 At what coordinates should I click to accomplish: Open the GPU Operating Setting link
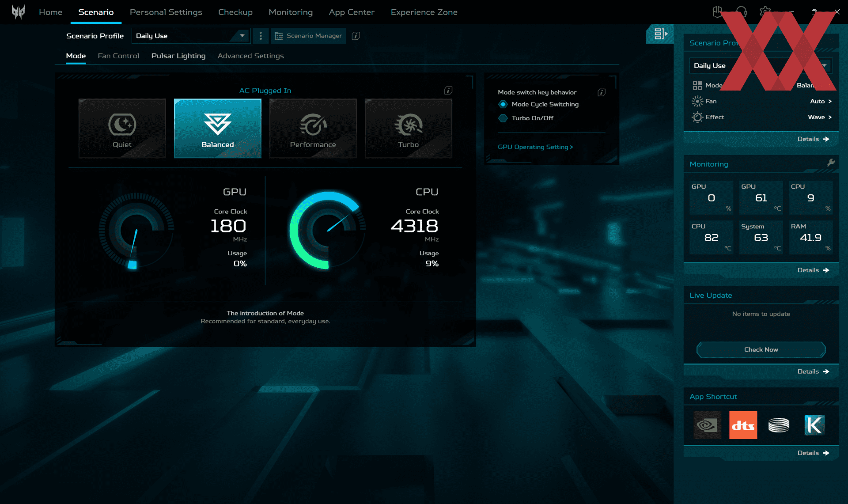pyautogui.click(x=535, y=147)
